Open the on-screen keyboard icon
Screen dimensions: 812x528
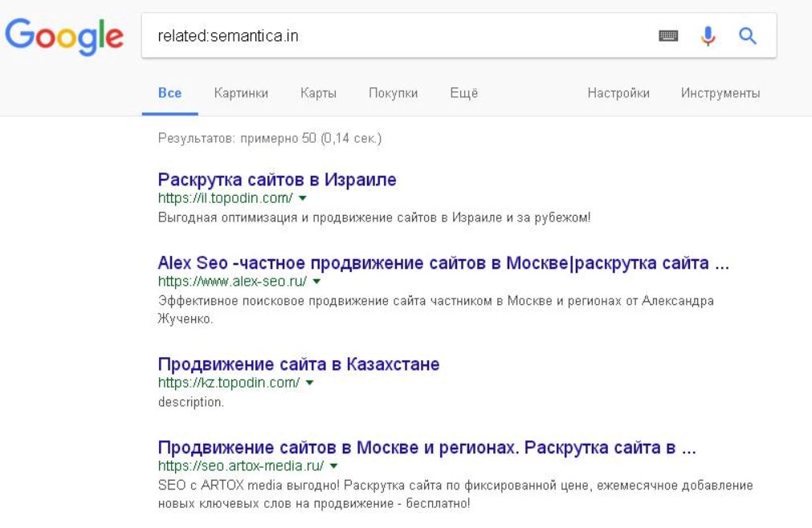coord(668,36)
